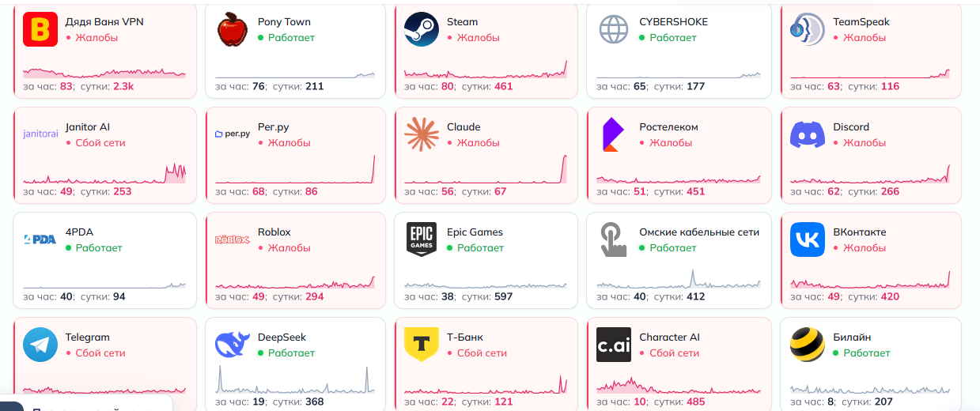Click the Pony Town apple icon

point(233,29)
